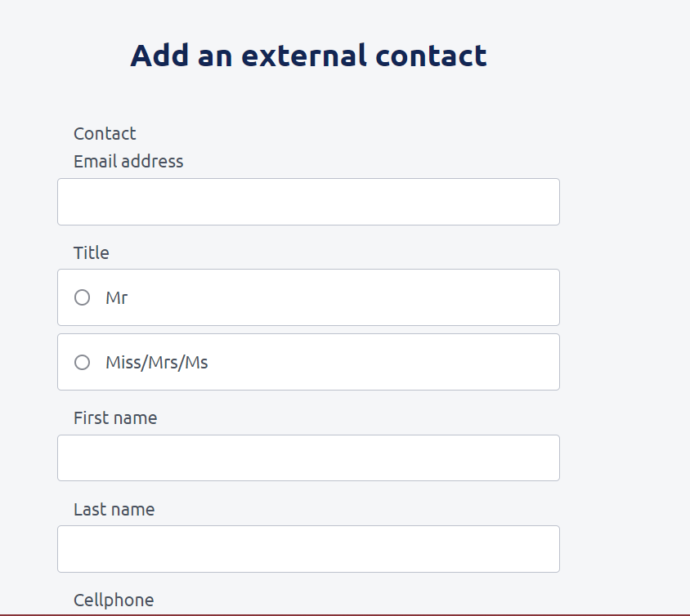Click the word "Last" in Last name label
The height and width of the screenshot is (616, 690).
[x=89, y=509]
